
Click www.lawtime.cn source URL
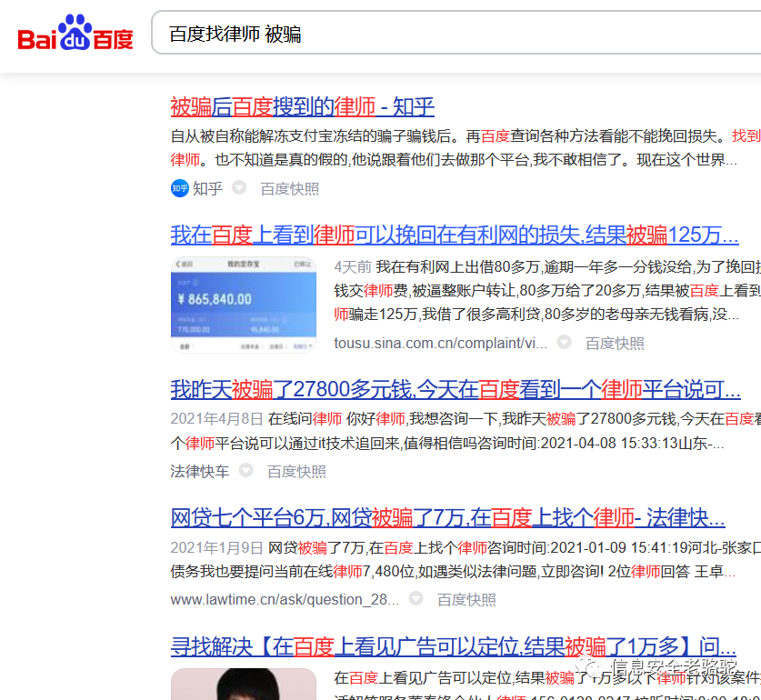[x=285, y=599]
